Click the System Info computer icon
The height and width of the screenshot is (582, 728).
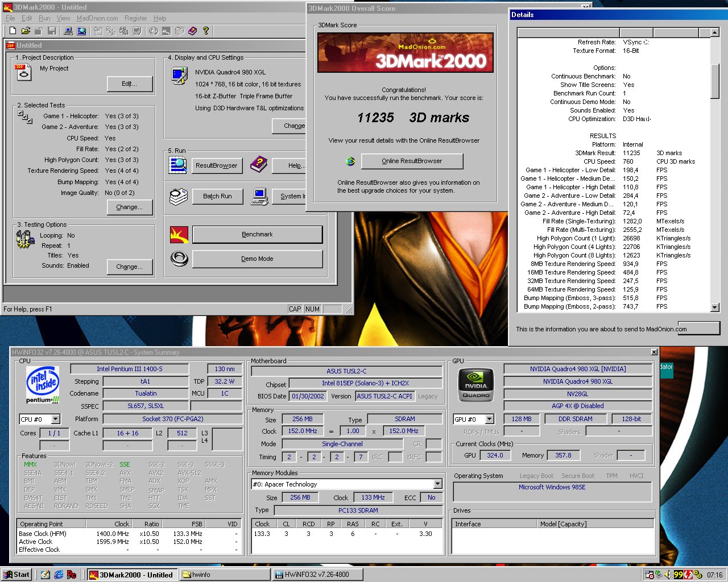[259, 197]
